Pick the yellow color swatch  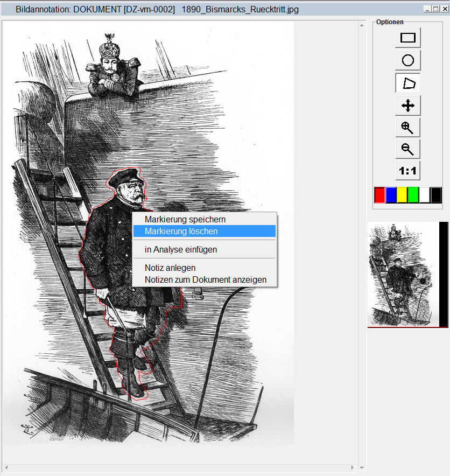point(402,194)
